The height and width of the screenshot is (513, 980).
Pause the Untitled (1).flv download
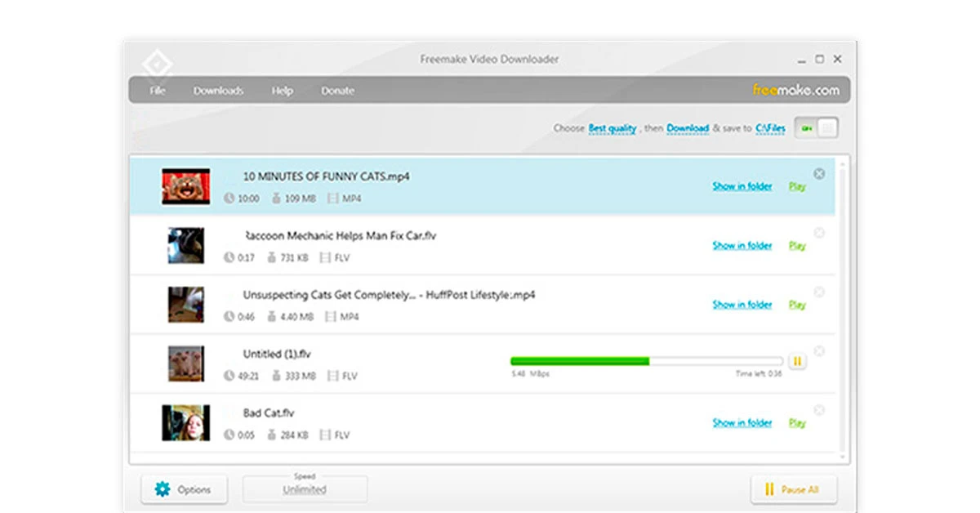797,361
